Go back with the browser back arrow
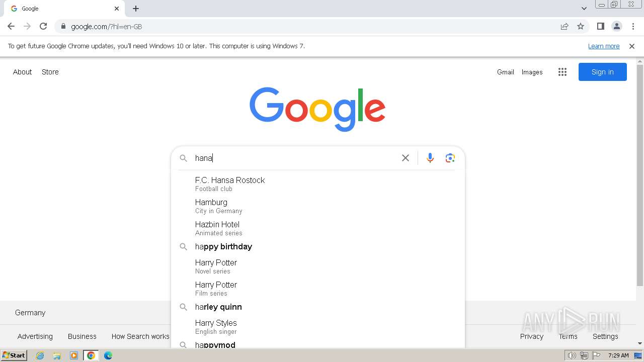 tap(11, 26)
